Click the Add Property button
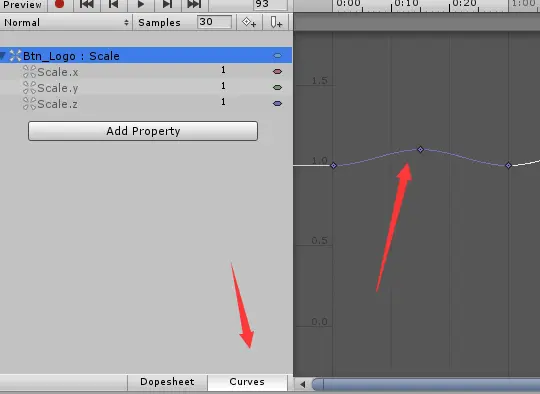The width and height of the screenshot is (540, 394). tap(143, 131)
